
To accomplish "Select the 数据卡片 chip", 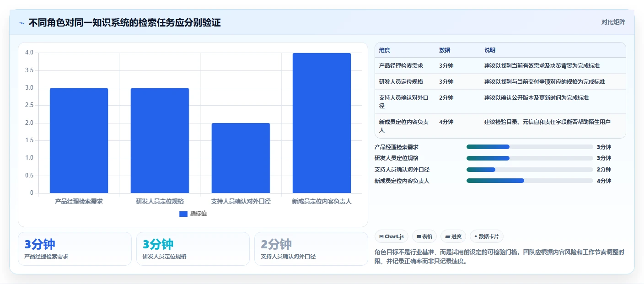I will (x=487, y=236).
